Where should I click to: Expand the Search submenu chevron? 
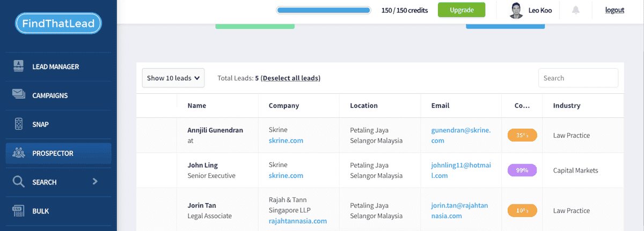(95, 182)
